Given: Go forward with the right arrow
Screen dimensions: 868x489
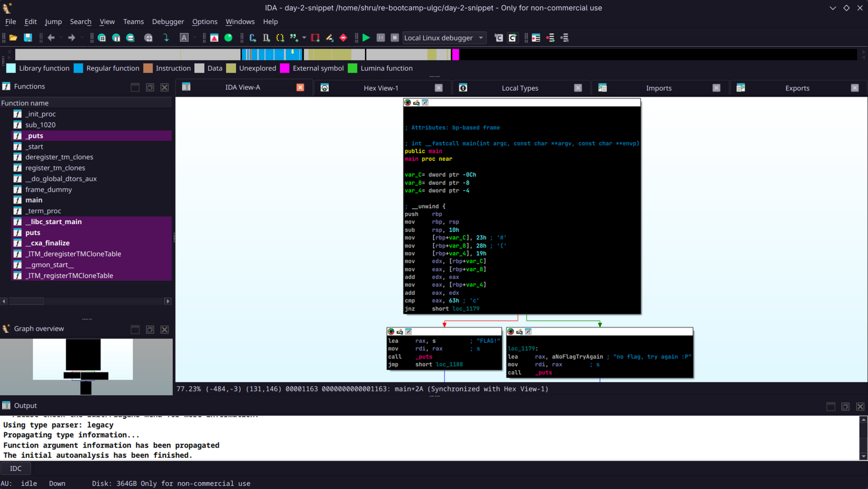Looking at the screenshot, I should [71, 38].
